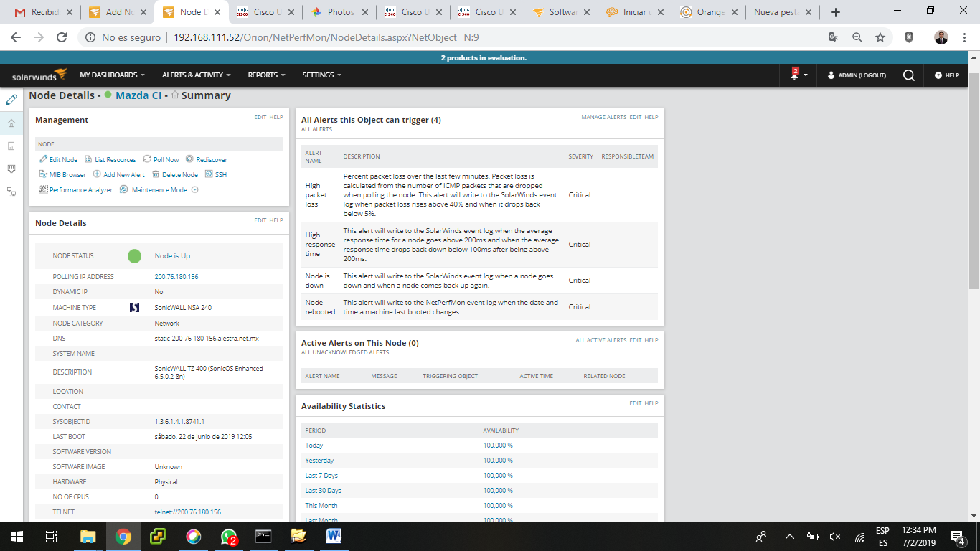980x551 pixels.
Task: Click Chrome translate icon in address bar
Action: point(834,37)
